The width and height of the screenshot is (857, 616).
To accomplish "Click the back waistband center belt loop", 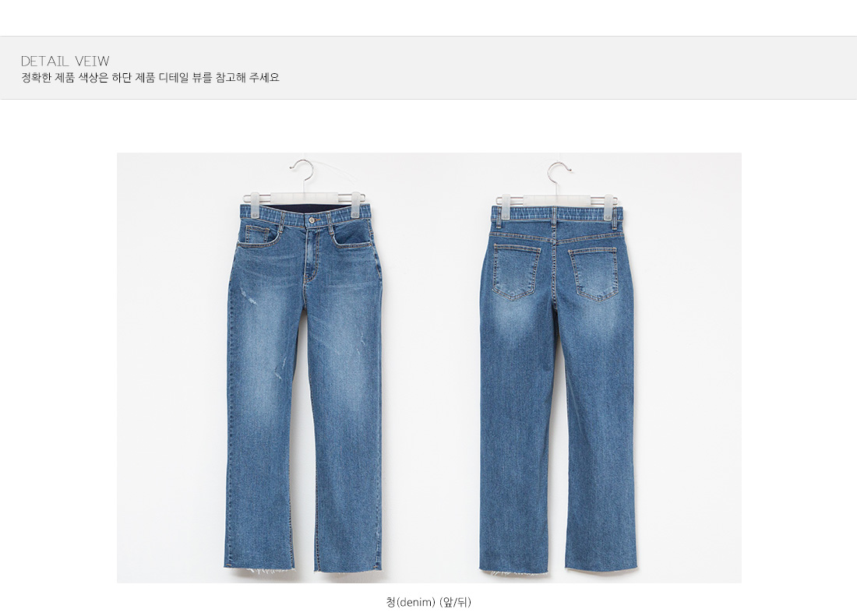I will pyautogui.click(x=553, y=216).
